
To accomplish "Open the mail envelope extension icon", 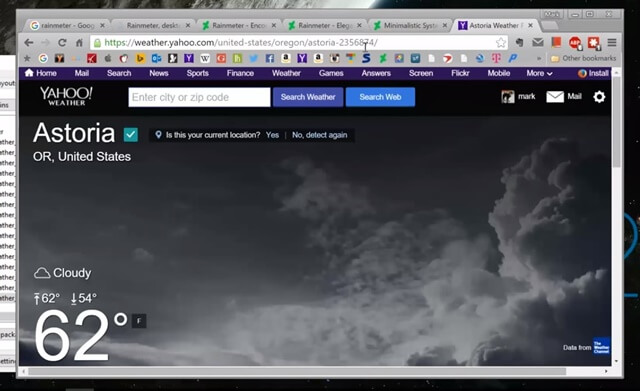I will click(538, 42).
